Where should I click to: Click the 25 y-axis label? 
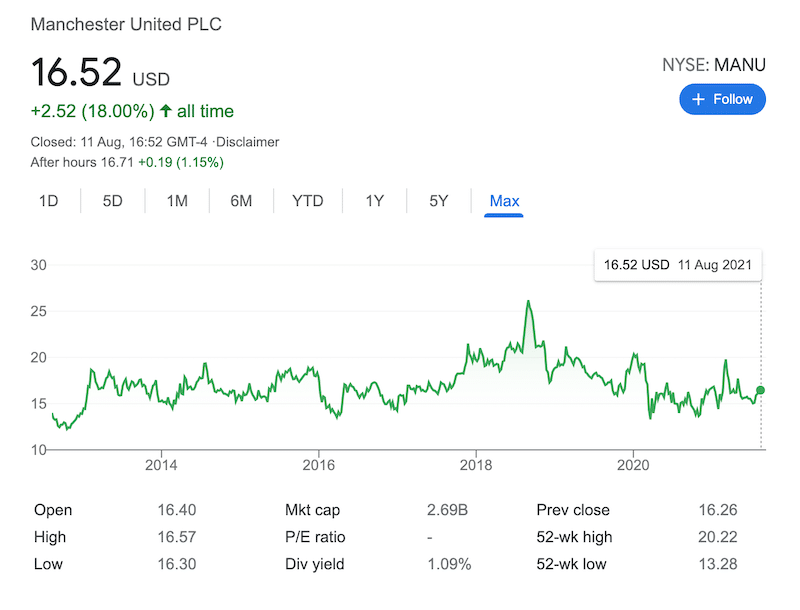38,311
